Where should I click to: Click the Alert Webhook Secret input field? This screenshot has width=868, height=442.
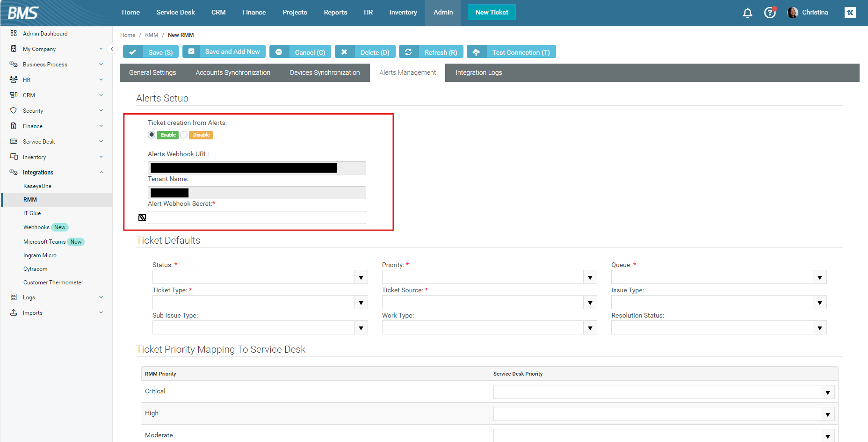point(257,217)
